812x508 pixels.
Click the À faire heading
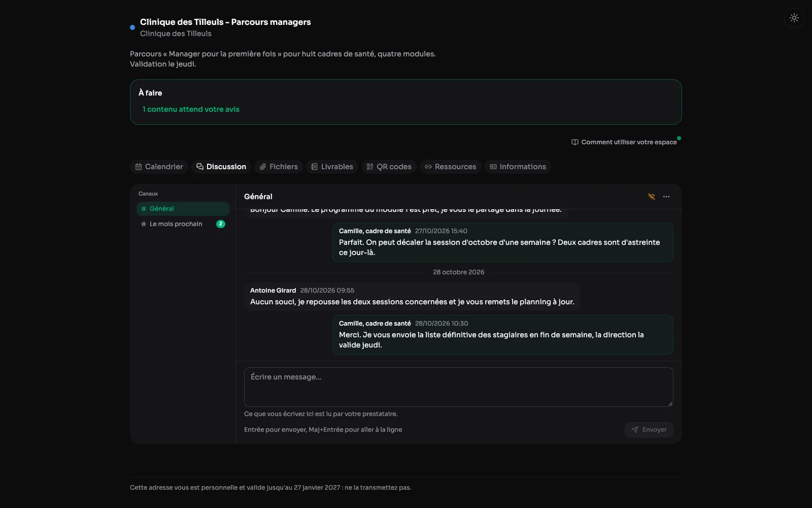pos(150,93)
